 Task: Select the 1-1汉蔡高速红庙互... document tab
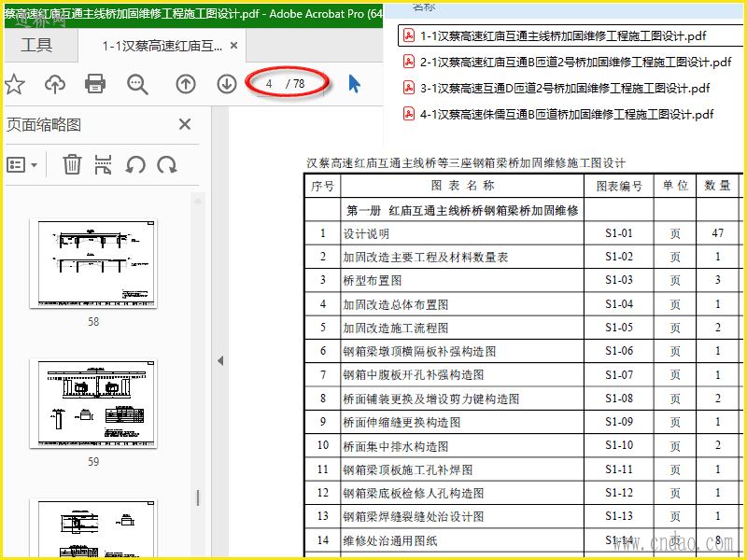coord(162,46)
